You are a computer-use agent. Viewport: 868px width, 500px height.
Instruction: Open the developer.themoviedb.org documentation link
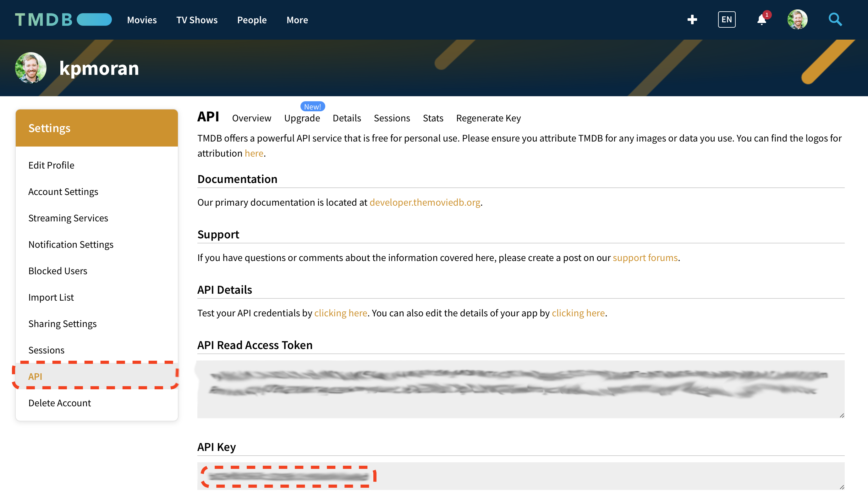[425, 203]
